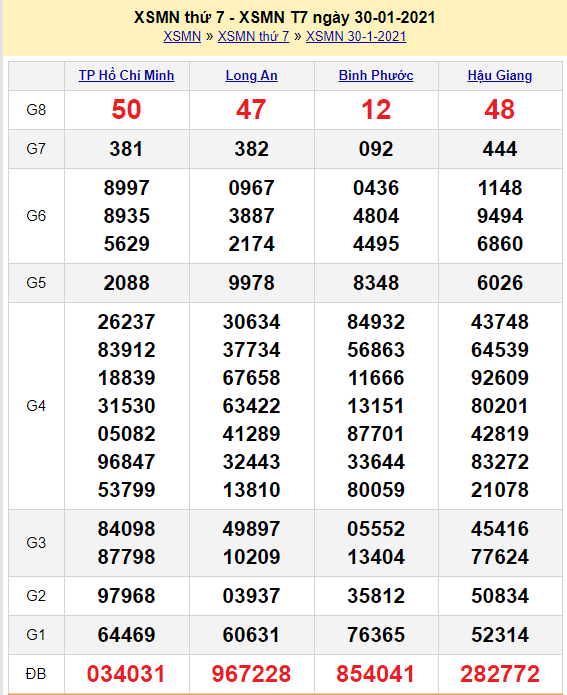Open the XSMN thứ 7 breadcrumb link
The image size is (567, 695).
tap(253, 36)
